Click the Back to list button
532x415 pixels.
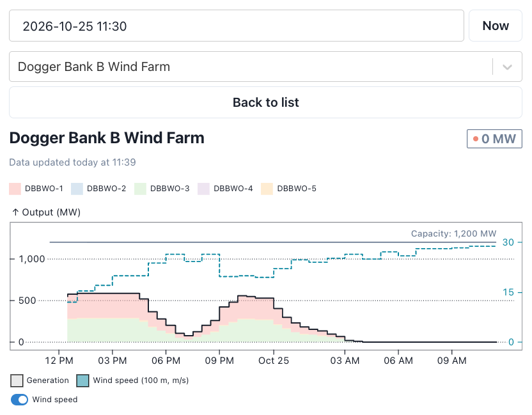coord(265,102)
